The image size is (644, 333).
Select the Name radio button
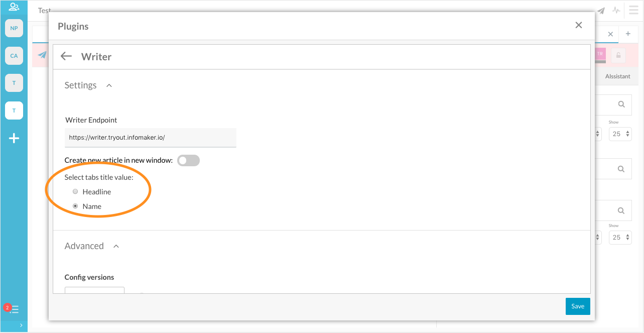click(75, 206)
